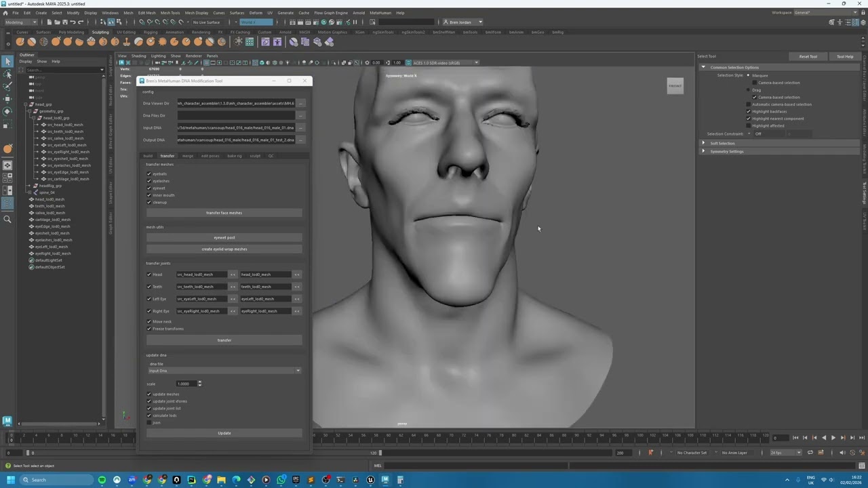Select the Smooth sculpt brush on shelf
Image resolution: width=868 pixels, height=488 pixels.
pyautogui.click(x=32, y=42)
